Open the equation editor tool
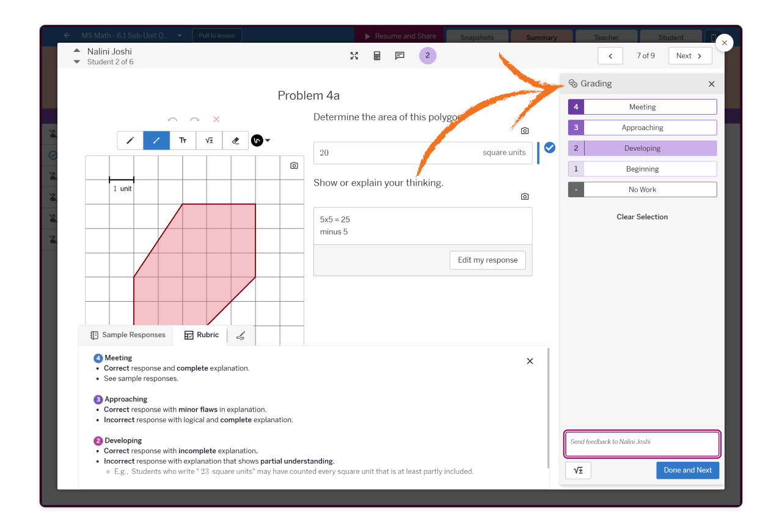Screen dimensions: 782x532 click(x=209, y=140)
